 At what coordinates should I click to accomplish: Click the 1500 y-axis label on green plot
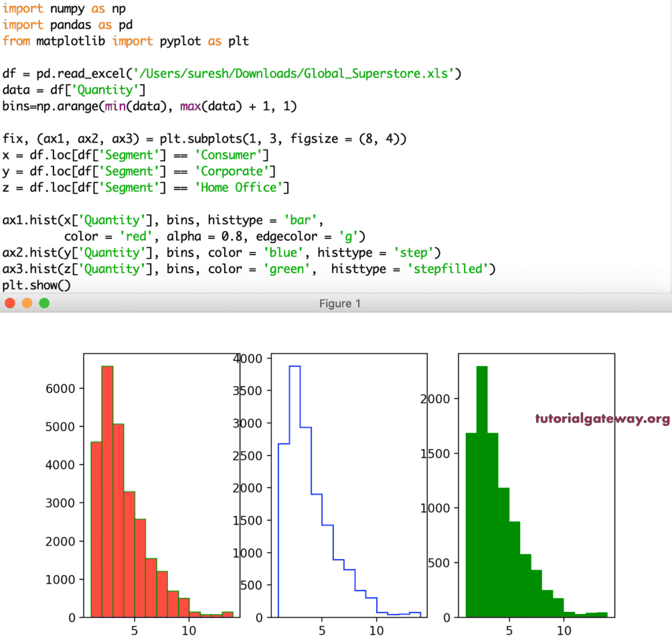(435, 454)
